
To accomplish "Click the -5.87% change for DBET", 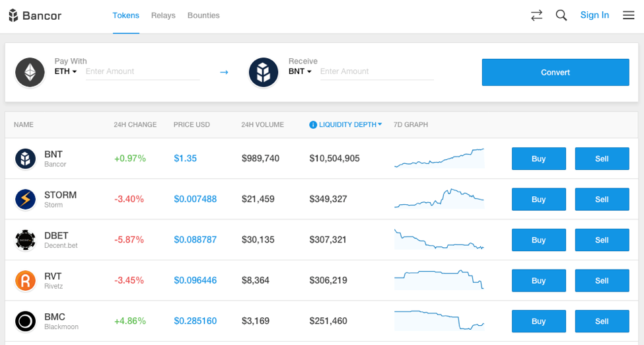I will point(129,240).
